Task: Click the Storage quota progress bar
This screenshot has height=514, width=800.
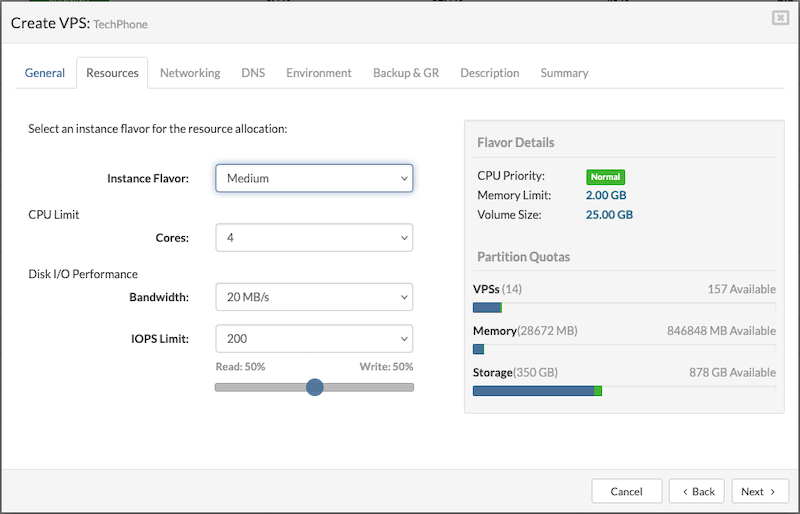Action: click(623, 391)
